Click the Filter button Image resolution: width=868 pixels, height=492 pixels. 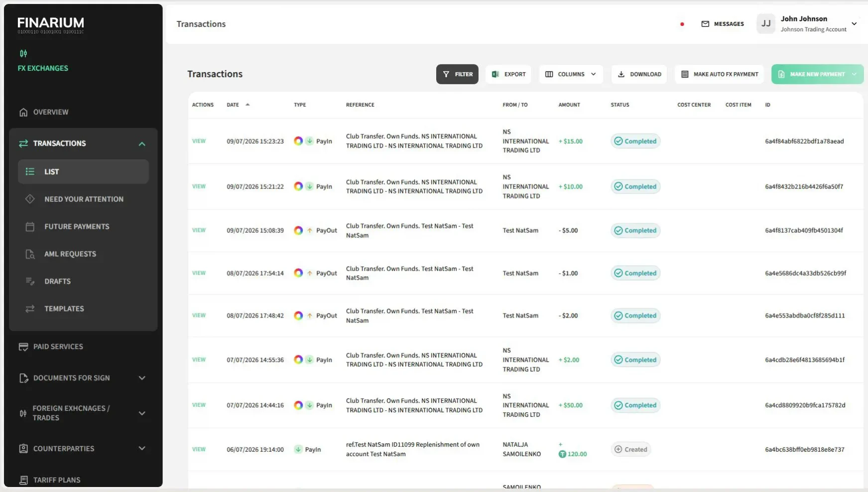pyautogui.click(x=457, y=74)
